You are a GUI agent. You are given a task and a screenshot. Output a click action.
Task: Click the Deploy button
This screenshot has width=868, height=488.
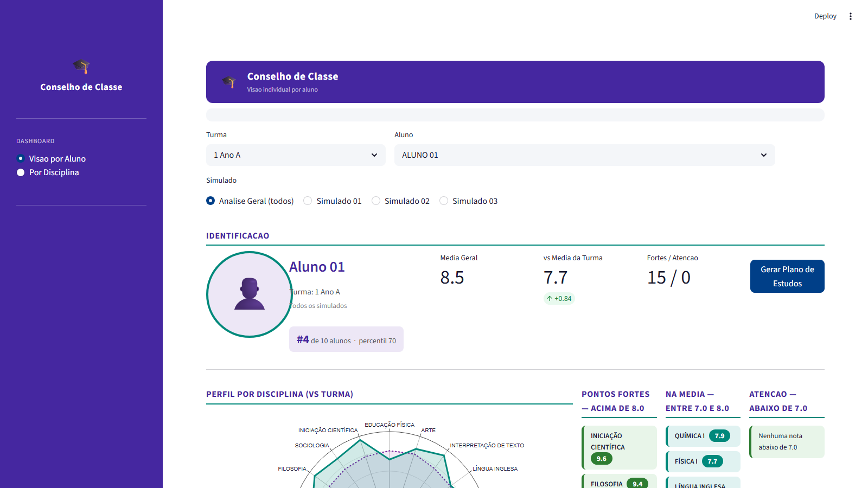pos(825,16)
